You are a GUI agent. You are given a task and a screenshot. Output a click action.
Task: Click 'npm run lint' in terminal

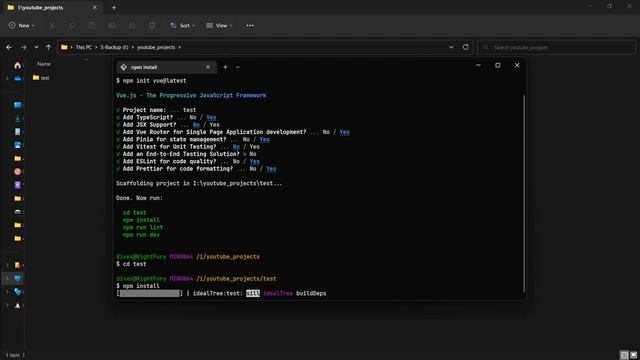pyautogui.click(x=143, y=227)
